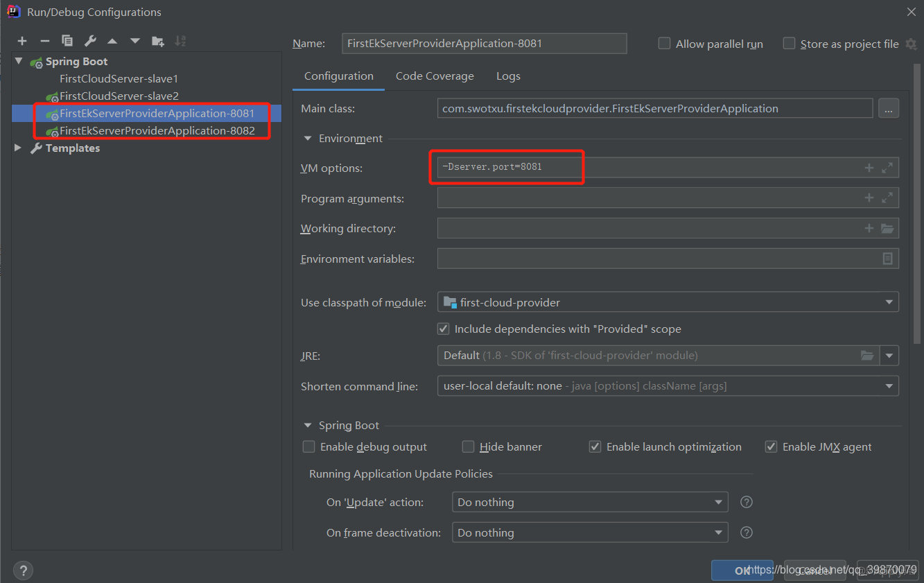The height and width of the screenshot is (583, 924).
Task: Toggle Enable JMX agent checkbox
Action: tap(771, 446)
